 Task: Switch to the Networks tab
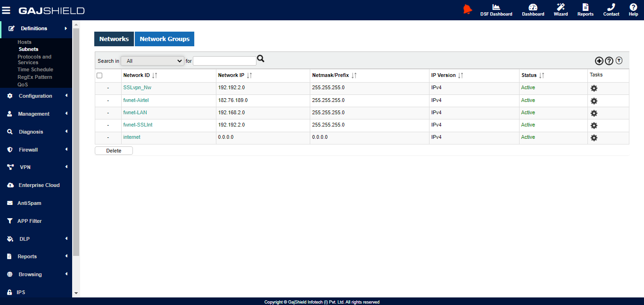pos(114,39)
